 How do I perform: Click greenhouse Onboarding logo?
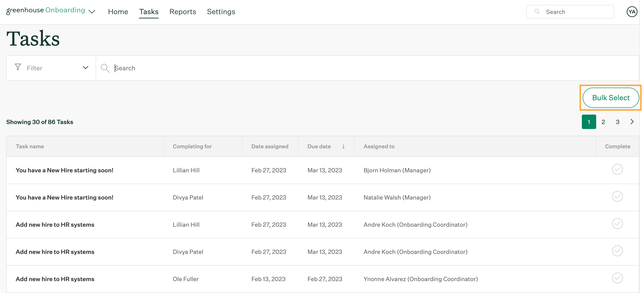pyautogui.click(x=46, y=11)
